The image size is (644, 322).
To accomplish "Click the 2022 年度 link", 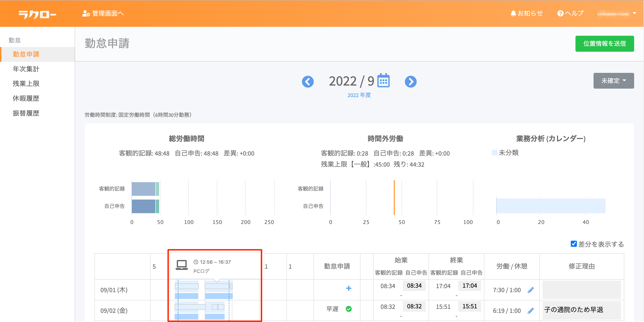I will pos(359,95).
